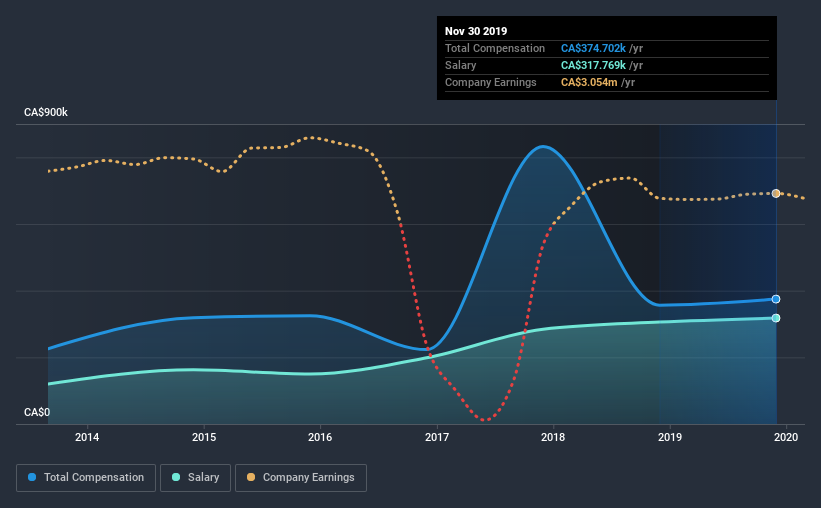
Task: Click the blue dot in Total Compensation legend
Action: pos(32,477)
